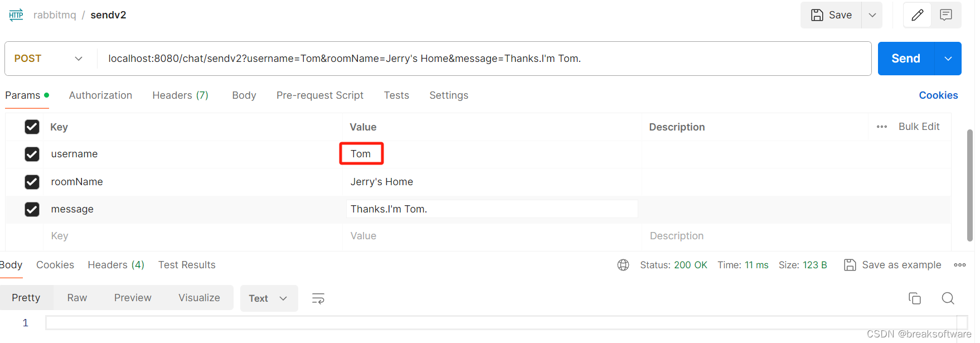Switch to the Authorization tab
This screenshot has height=343, width=980.
pos(100,95)
